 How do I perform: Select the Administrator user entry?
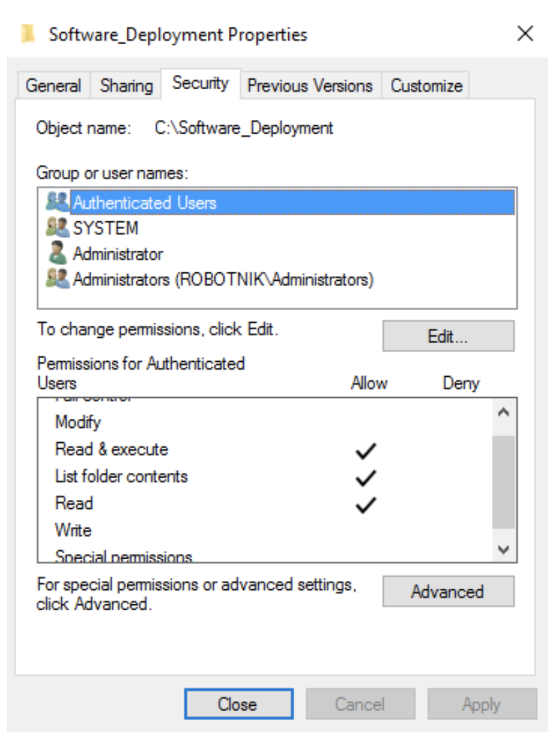[117, 254]
